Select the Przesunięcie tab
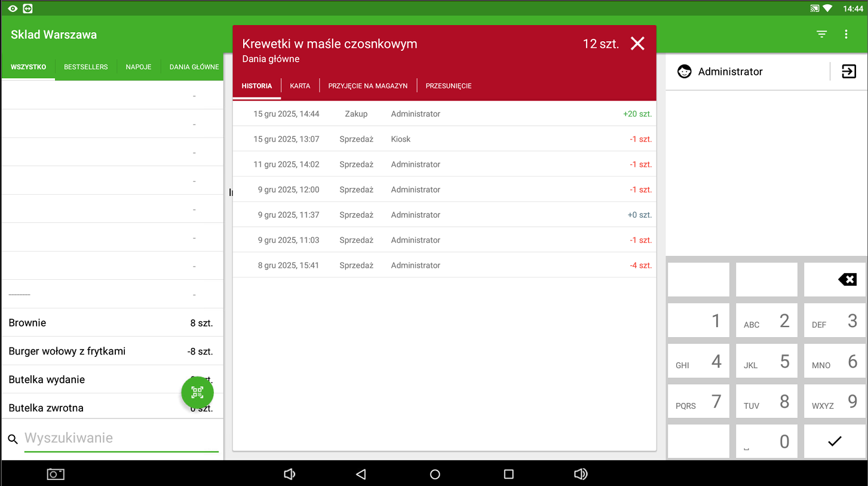 [449, 86]
